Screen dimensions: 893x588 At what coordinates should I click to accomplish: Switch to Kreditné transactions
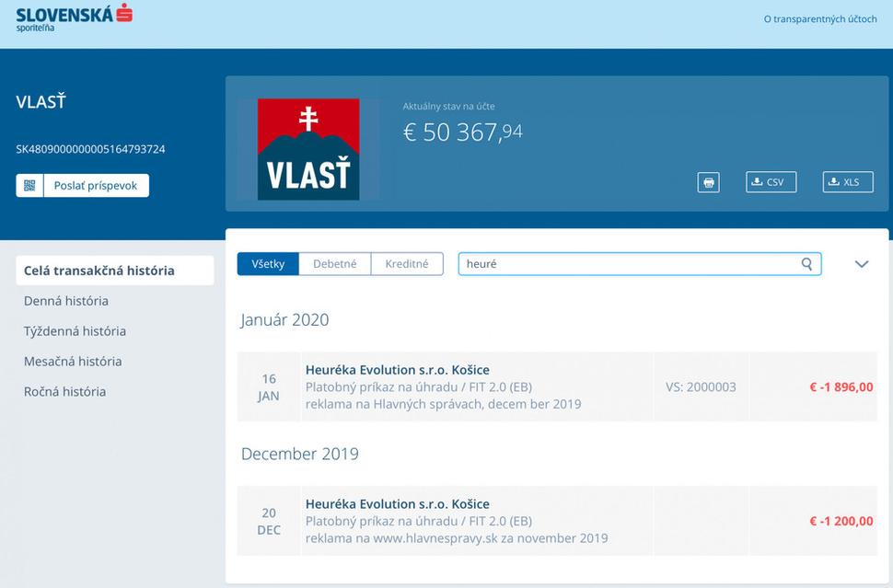407,264
